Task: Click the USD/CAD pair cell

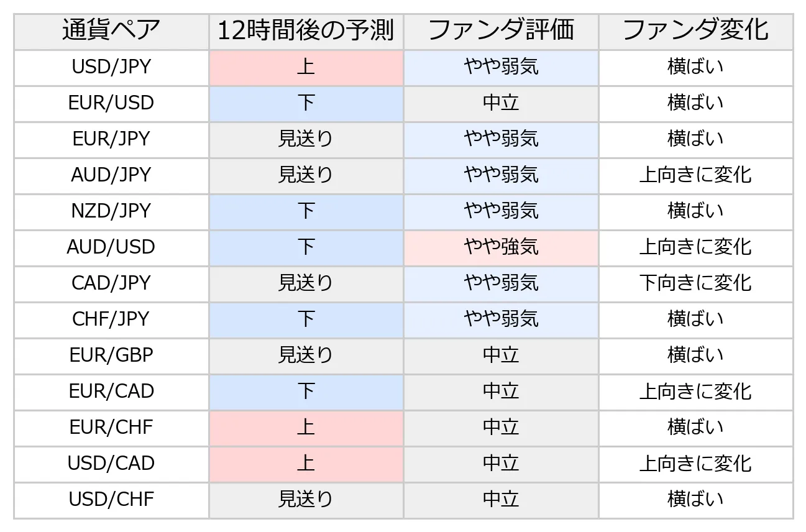Action: (x=111, y=464)
